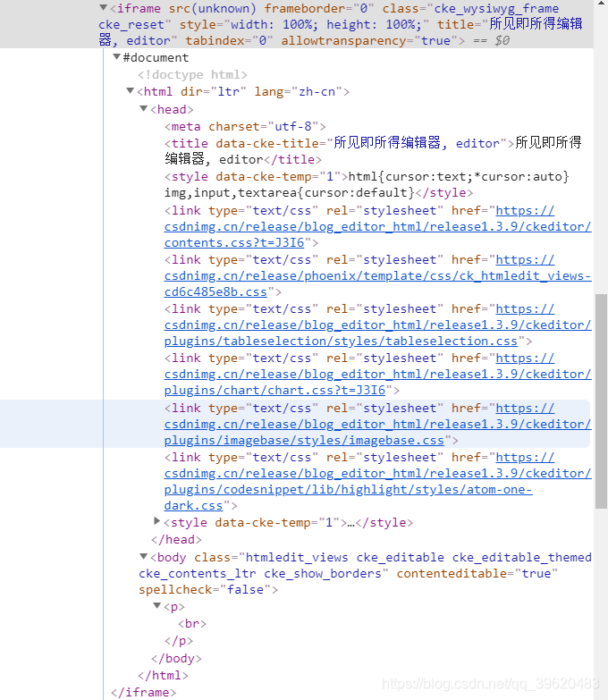This screenshot has height=700, width=608.
Task: Collapse the p paragraph element
Action: [x=157, y=605]
